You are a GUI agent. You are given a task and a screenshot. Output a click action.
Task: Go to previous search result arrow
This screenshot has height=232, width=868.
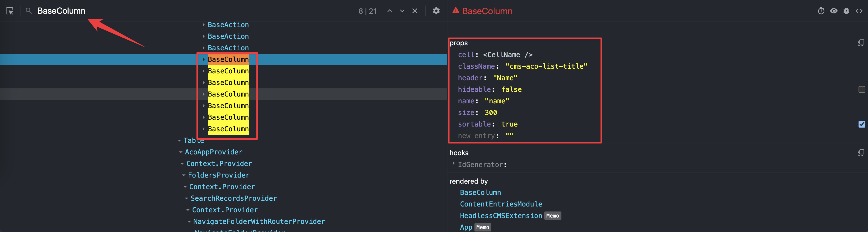(x=390, y=11)
